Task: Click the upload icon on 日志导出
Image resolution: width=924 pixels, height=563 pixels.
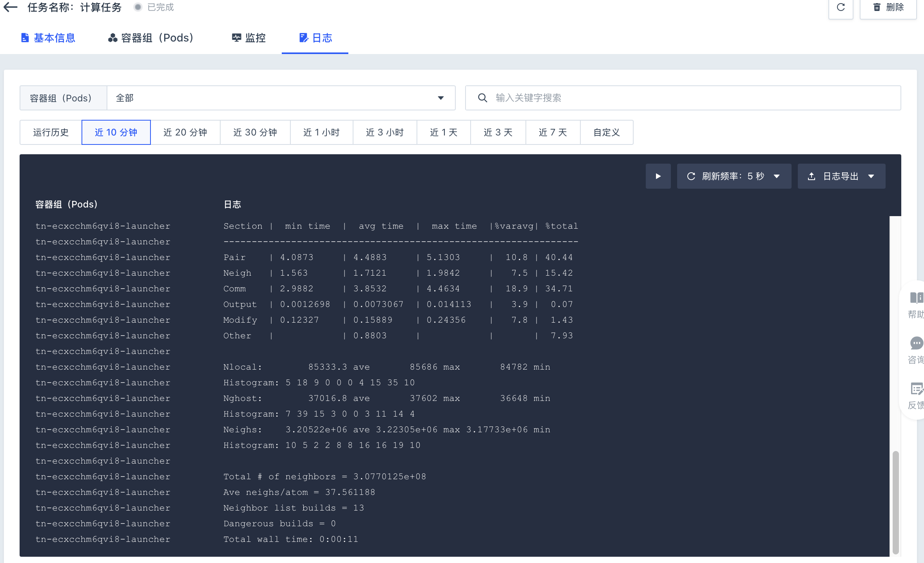Action: 812,176
